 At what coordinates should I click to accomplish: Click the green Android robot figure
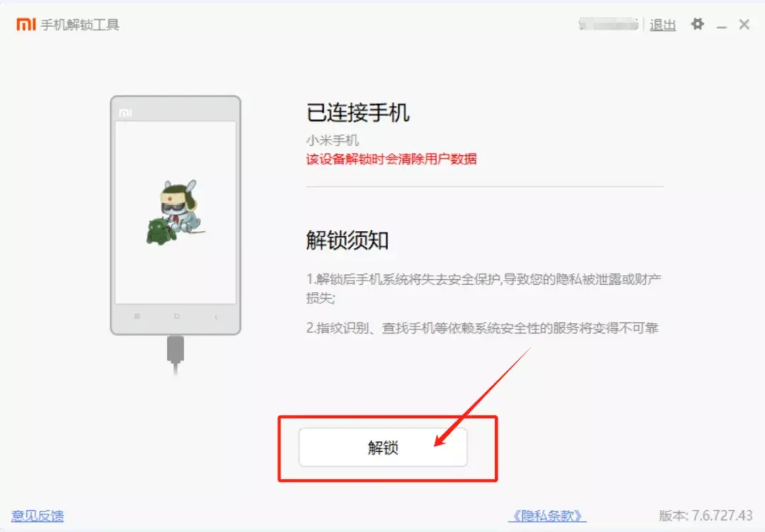point(161,232)
